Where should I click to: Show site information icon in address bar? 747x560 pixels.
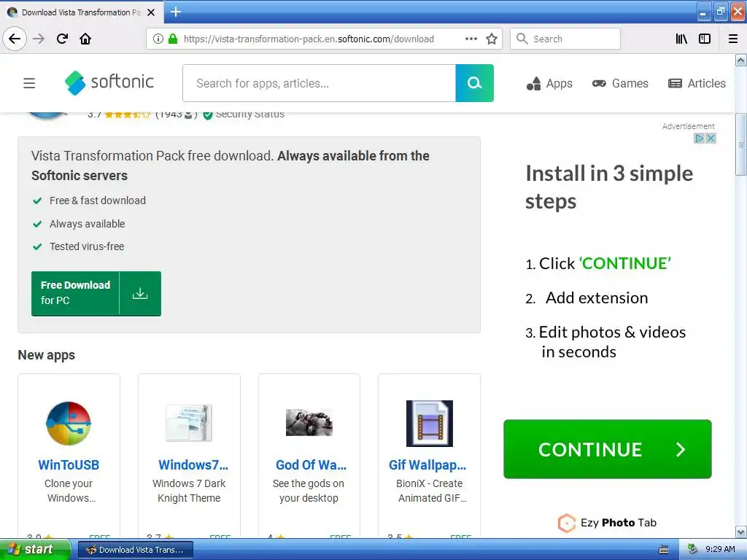click(x=158, y=39)
